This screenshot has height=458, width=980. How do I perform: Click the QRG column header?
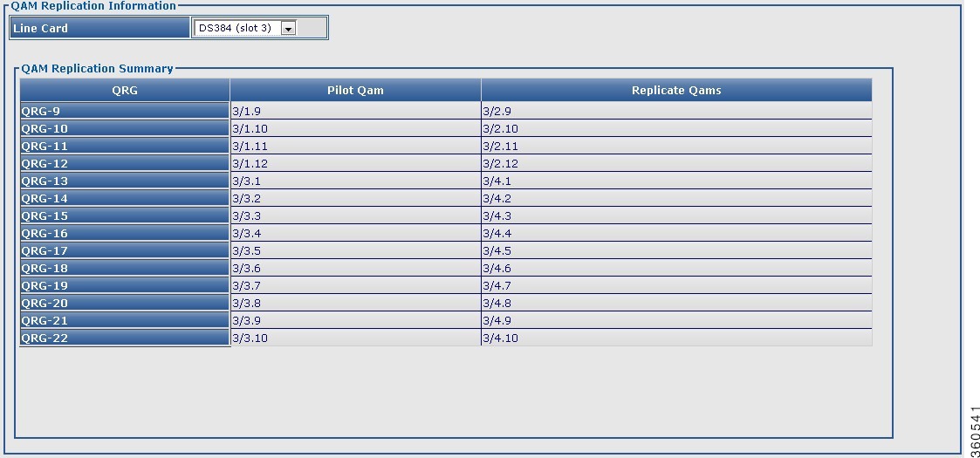(125, 90)
